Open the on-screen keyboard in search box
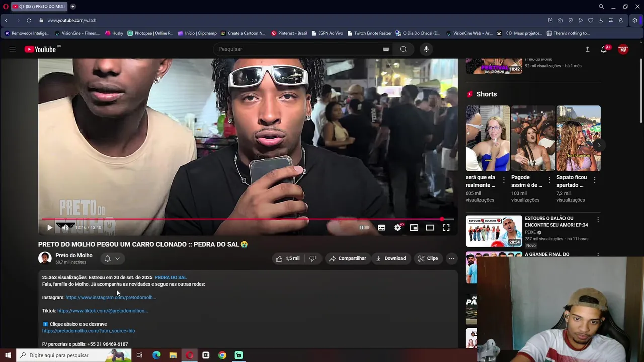The height and width of the screenshot is (362, 644). [386, 49]
